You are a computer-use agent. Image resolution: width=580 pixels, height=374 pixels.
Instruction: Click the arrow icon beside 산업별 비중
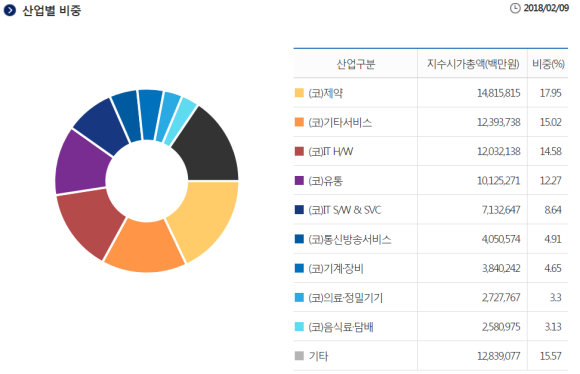(x=10, y=10)
